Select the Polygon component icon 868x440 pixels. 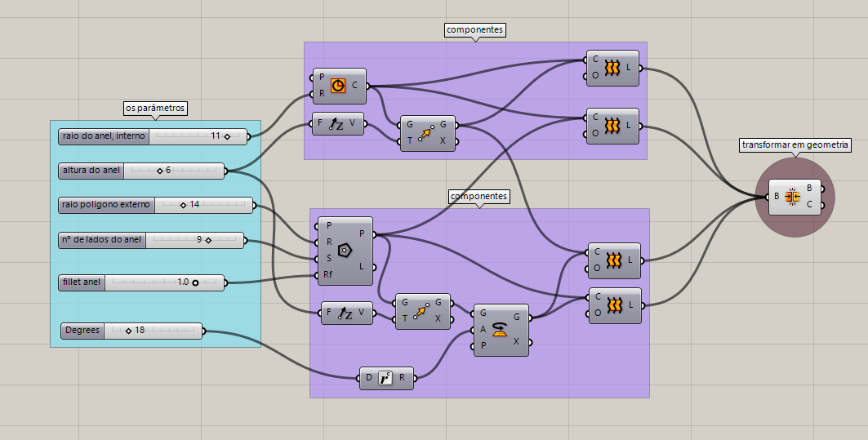(344, 251)
